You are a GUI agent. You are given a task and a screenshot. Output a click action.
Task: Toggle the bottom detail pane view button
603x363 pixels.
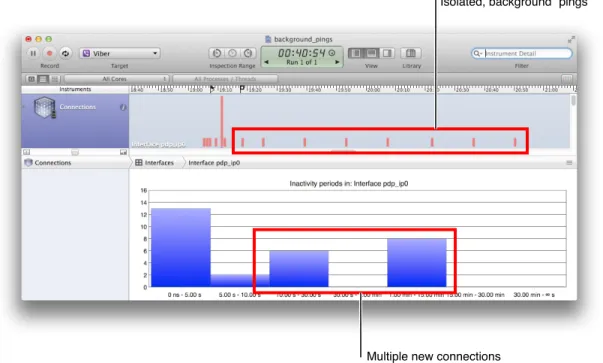pyautogui.click(x=371, y=53)
